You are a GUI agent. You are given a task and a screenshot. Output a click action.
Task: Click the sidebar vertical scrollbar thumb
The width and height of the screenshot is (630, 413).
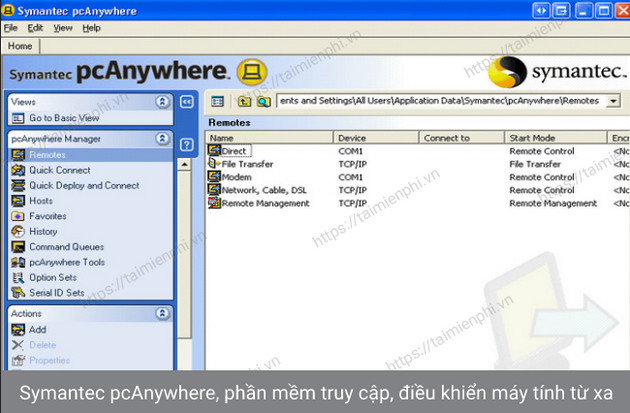(x=184, y=254)
